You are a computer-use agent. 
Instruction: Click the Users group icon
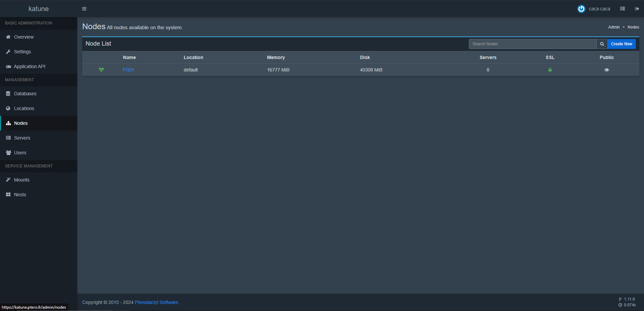pos(8,153)
